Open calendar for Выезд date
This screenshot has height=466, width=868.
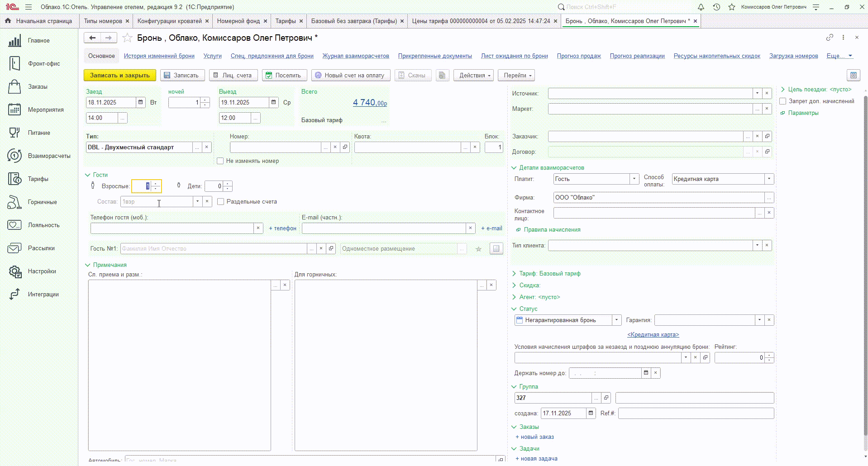[274, 103]
